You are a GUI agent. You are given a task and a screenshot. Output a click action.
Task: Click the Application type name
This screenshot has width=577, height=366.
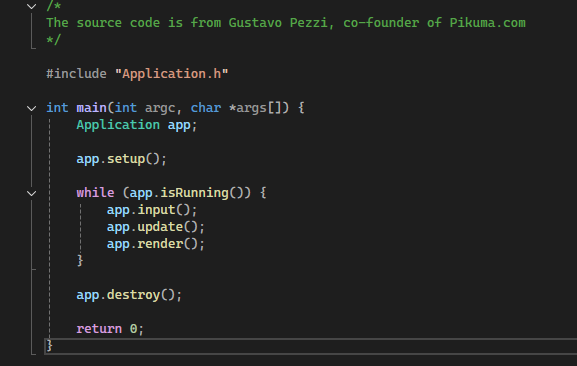point(118,125)
